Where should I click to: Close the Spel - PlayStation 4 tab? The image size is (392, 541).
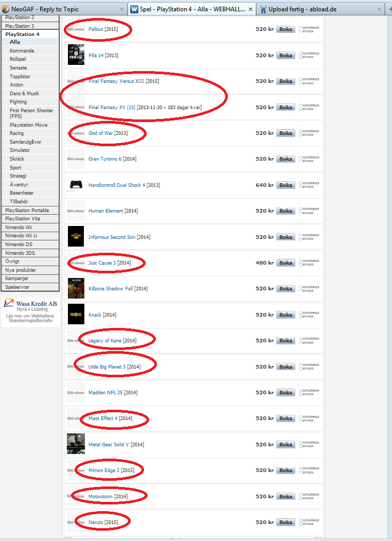[x=251, y=9]
